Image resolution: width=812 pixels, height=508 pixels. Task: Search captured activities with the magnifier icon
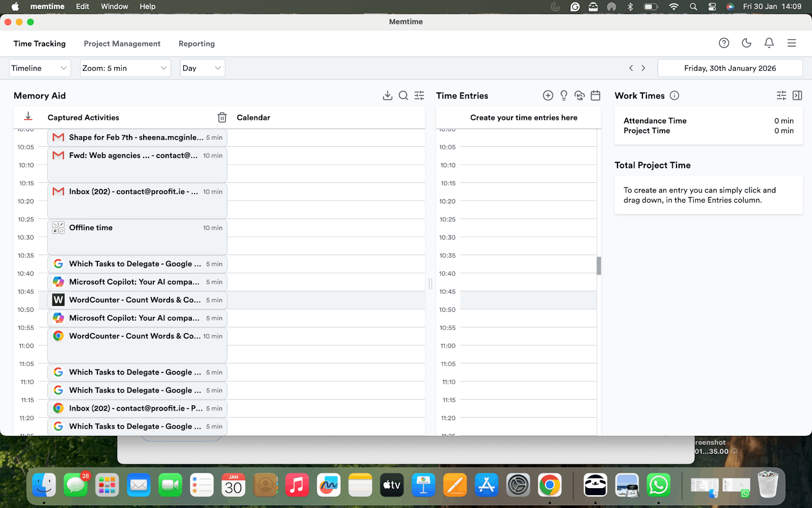[x=403, y=95]
